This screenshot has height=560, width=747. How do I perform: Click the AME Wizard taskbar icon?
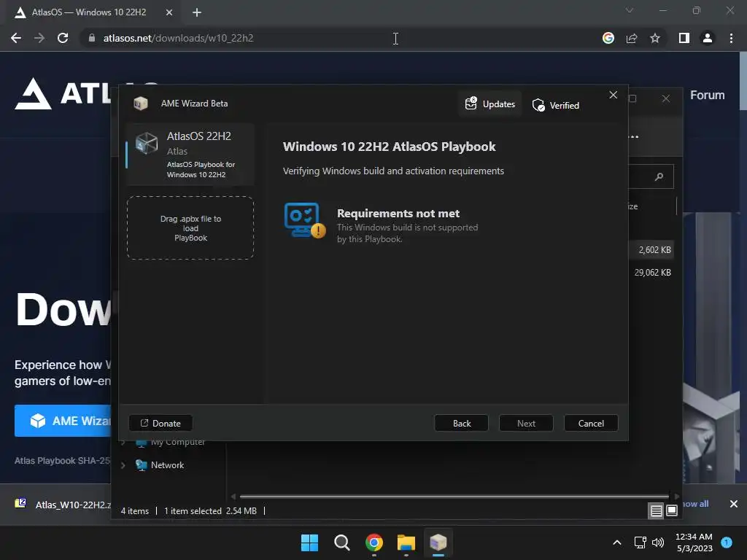point(438,542)
